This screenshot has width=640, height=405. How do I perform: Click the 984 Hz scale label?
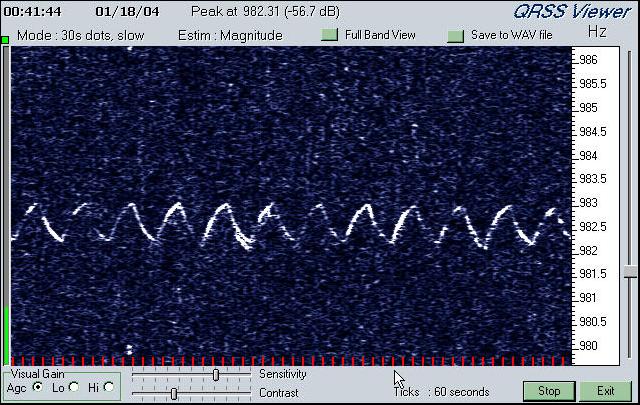(588, 156)
